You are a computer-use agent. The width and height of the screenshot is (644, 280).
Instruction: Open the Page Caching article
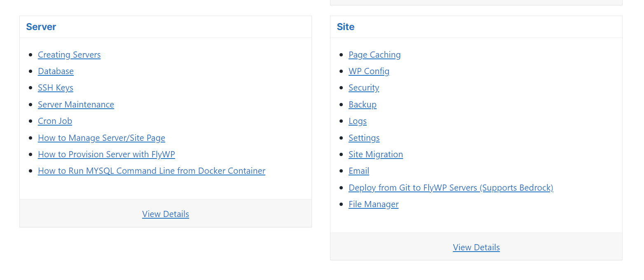click(375, 55)
